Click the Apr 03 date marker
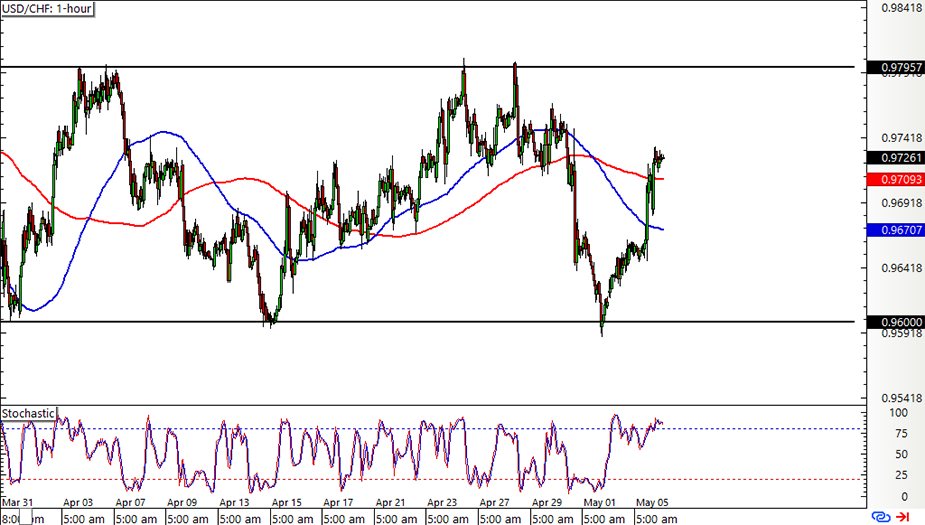The height and width of the screenshot is (525, 925). pos(78,503)
